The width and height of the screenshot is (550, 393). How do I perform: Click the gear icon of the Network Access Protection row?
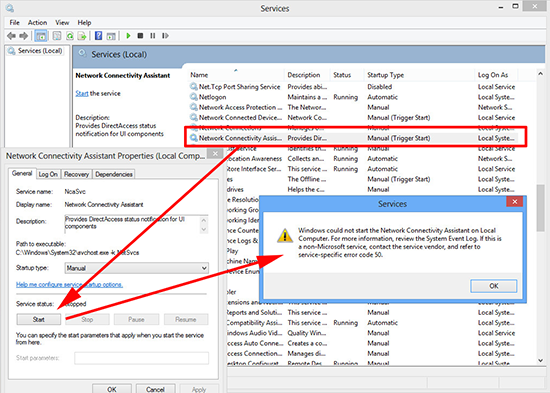click(194, 107)
